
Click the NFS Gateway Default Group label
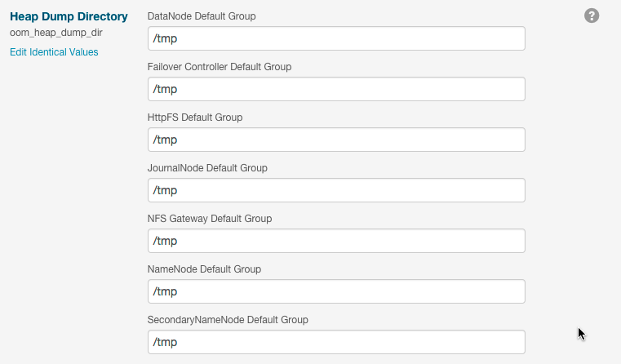[x=210, y=219]
